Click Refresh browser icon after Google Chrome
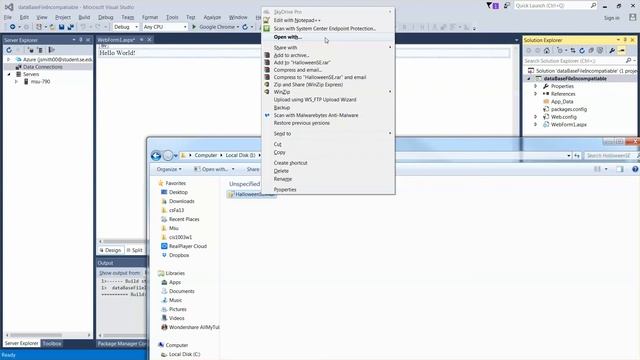The width and height of the screenshot is (640, 360). [245, 27]
